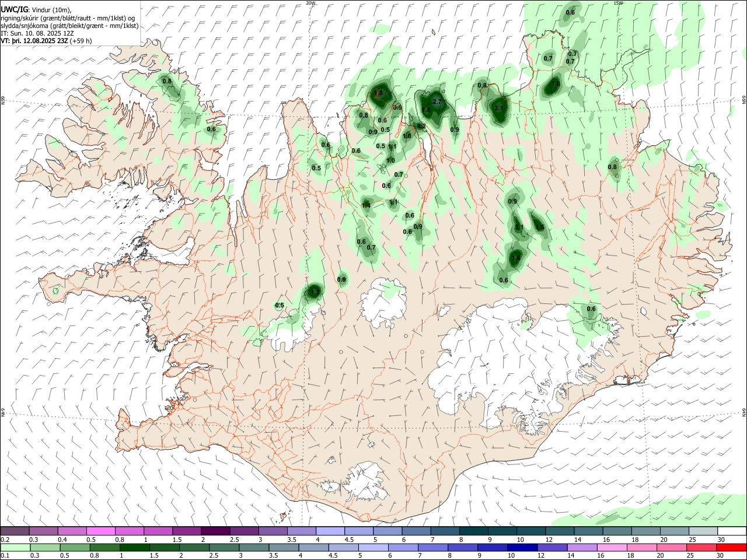
Task: Click the 'rigning/skúrir' legend description line
Action: tap(68, 17)
